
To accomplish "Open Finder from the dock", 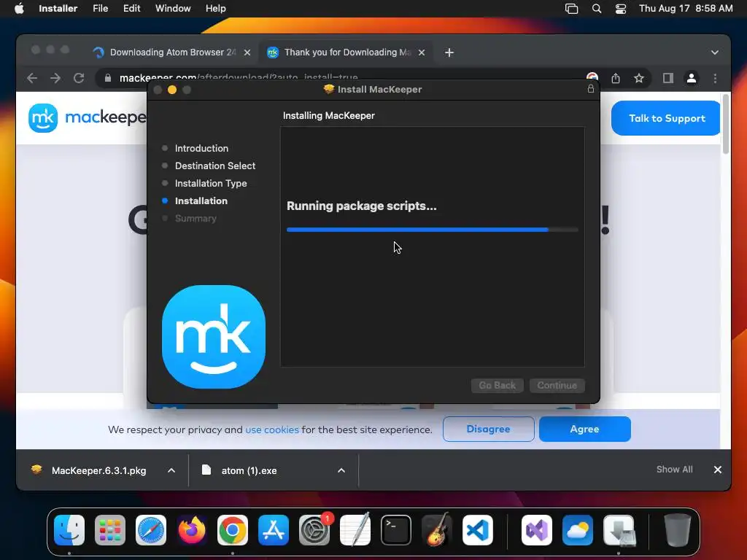I will (x=69, y=529).
